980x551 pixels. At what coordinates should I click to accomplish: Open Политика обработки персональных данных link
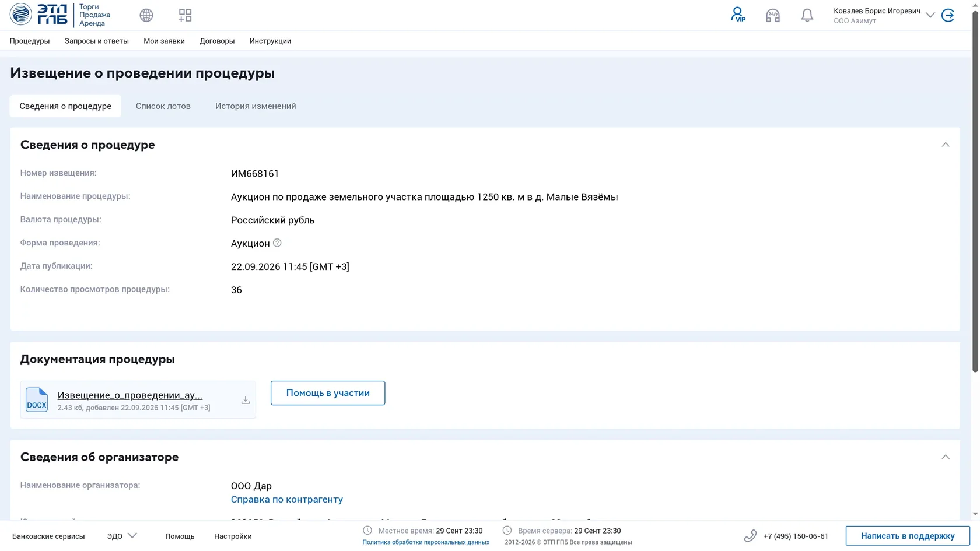click(426, 542)
